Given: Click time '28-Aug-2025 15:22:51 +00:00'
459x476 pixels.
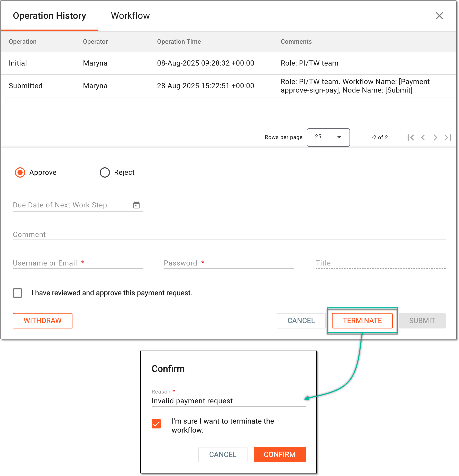Looking at the screenshot, I should click(205, 86).
